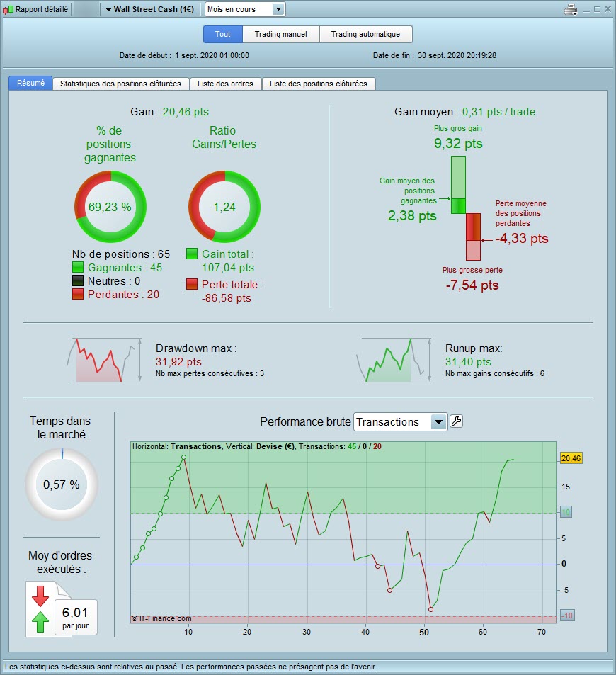616x675 pixels.
Task: Click the 2,38 pts average gain value
Action: 412,215
